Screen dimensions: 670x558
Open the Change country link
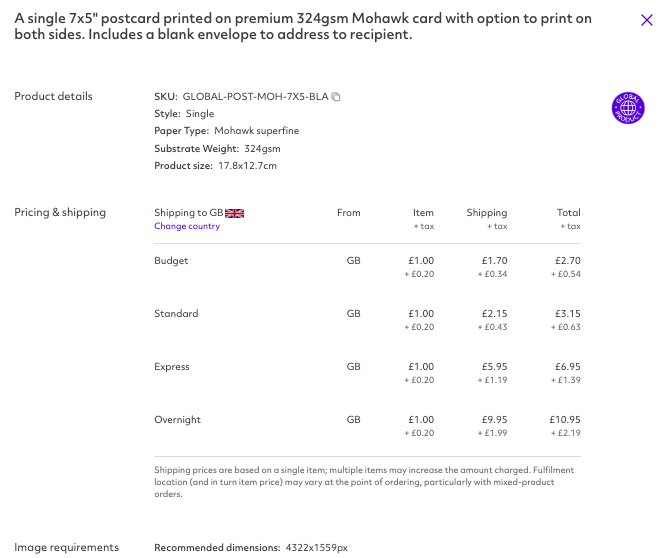pos(187,226)
